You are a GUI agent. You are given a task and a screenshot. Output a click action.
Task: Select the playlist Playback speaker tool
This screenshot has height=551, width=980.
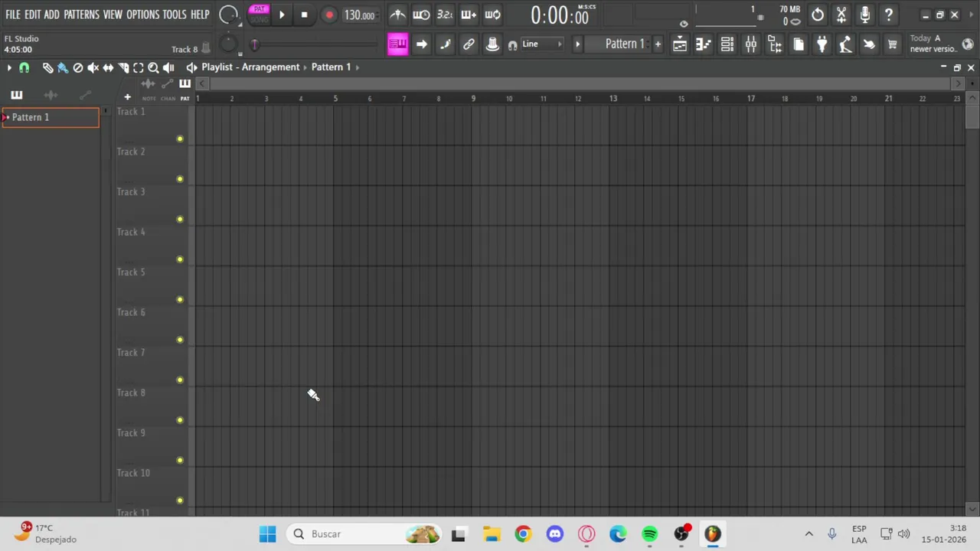[x=168, y=68]
